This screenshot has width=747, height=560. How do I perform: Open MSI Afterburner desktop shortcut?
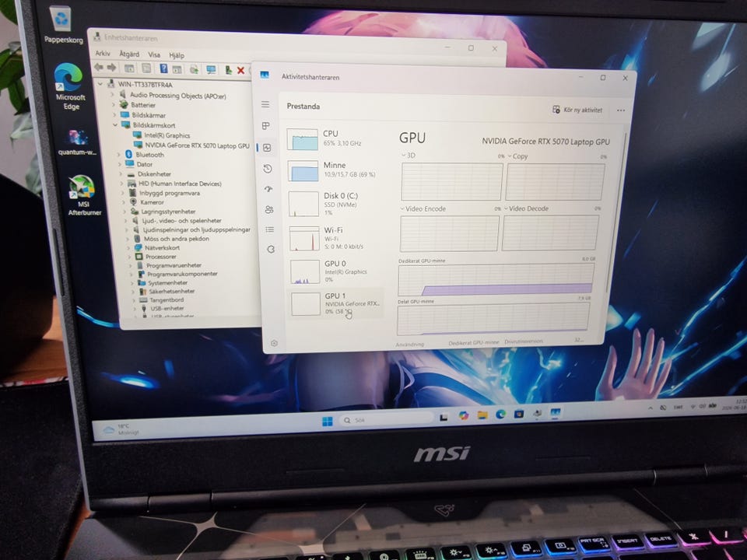[x=84, y=195]
